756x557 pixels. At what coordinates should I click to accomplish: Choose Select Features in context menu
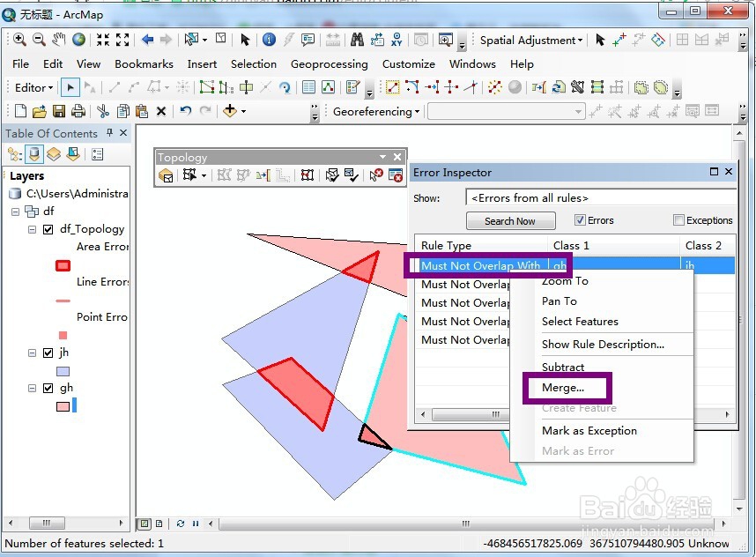click(x=580, y=321)
